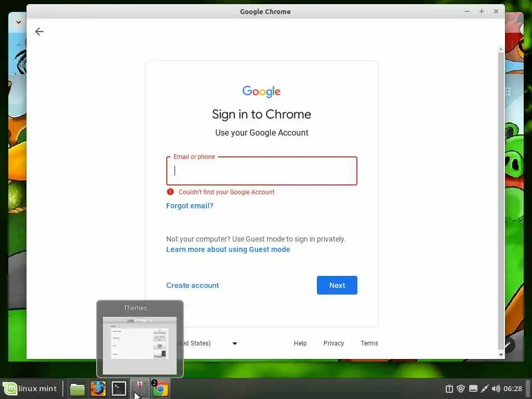The image size is (532, 399).
Task: Click the blue Next button
Action: 337,285
